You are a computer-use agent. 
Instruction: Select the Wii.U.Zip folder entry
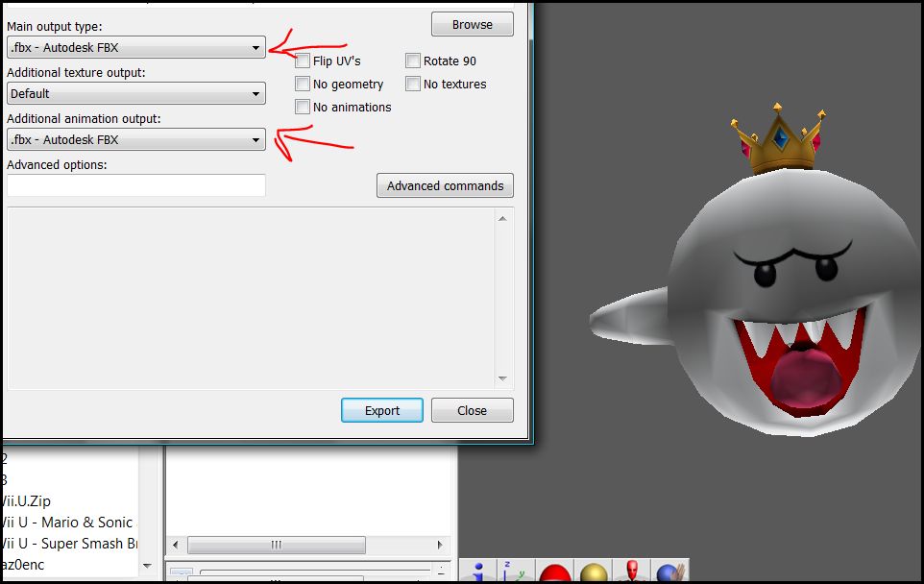pyautogui.click(x=26, y=500)
